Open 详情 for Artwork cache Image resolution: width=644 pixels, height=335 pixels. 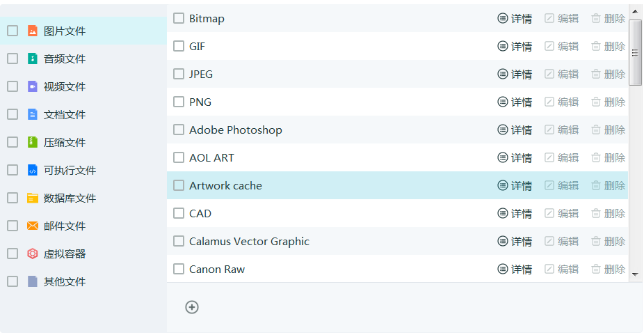point(515,185)
